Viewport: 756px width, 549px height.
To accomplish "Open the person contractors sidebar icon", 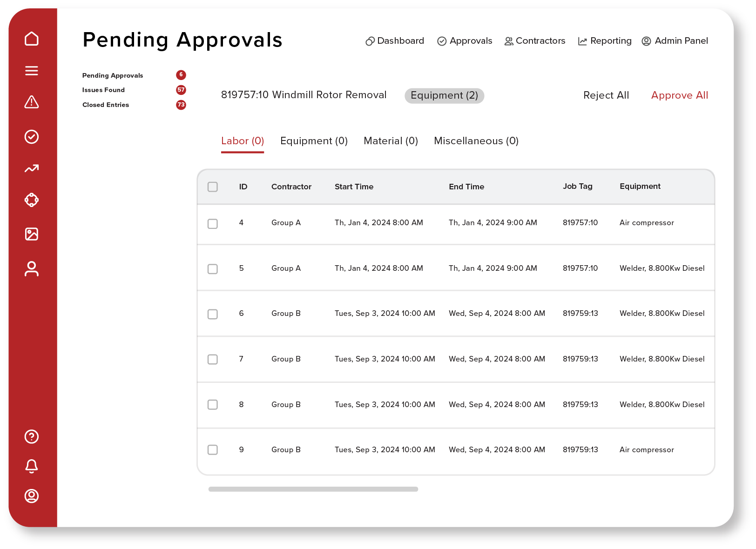I will click(x=32, y=269).
